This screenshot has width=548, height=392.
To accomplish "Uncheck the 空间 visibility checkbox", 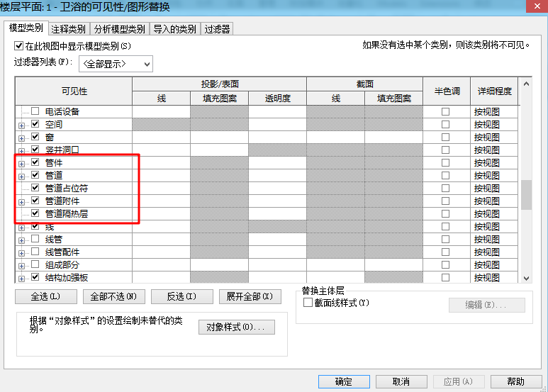I will click(x=35, y=123).
